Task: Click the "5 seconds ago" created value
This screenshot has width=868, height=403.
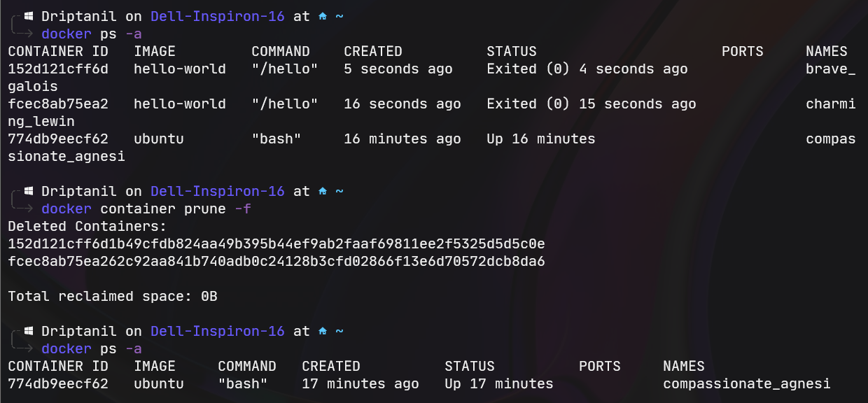Action: pos(398,69)
